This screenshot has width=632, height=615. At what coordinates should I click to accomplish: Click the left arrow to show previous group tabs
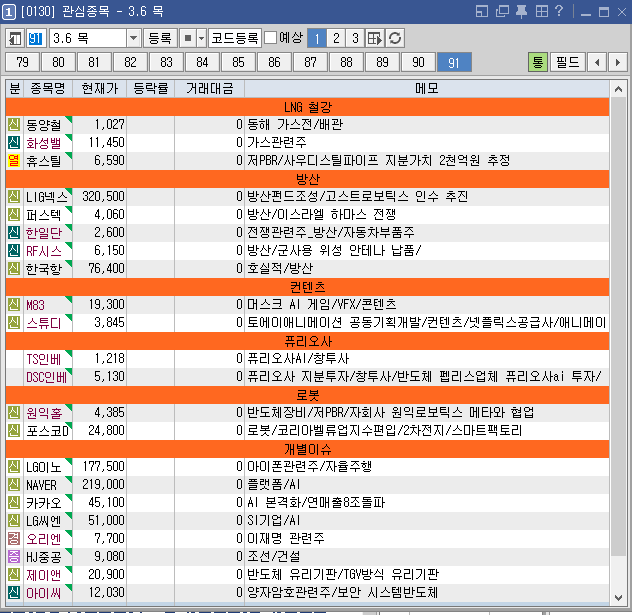click(x=597, y=62)
